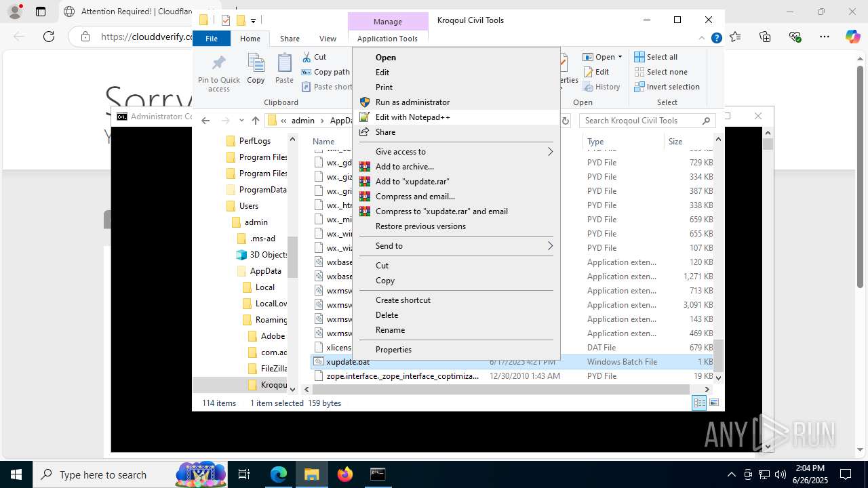Open the Open button dropdown arrow

[x=620, y=57]
